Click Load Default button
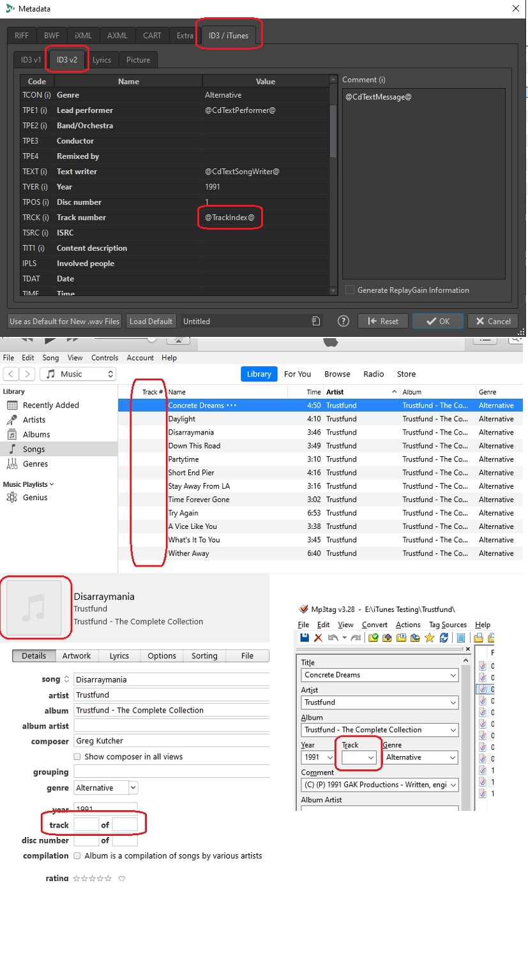The height and width of the screenshot is (980, 528). pyautogui.click(x=151, y=321)
